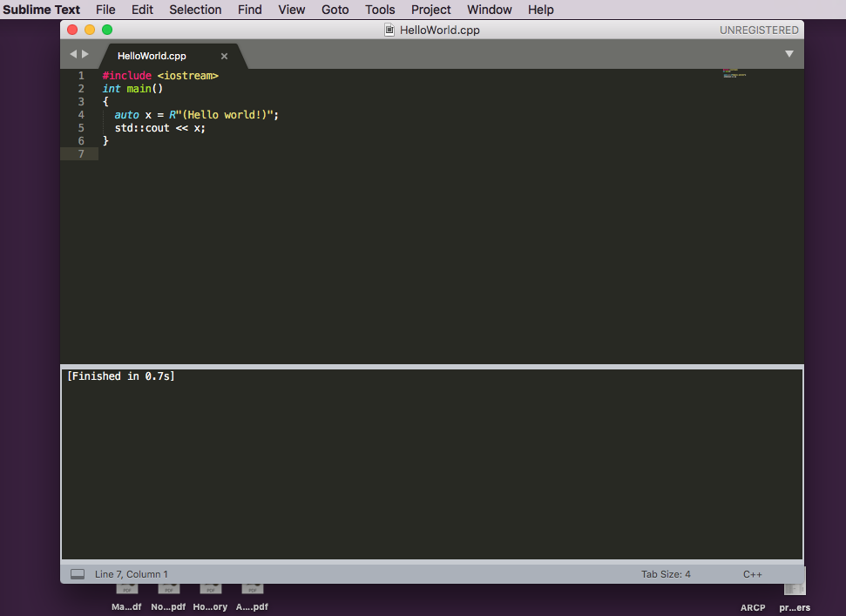This screenshot has height=616, width=846.
Task: Open the tab list dropdown arrow
Action: tap(788, 54)
